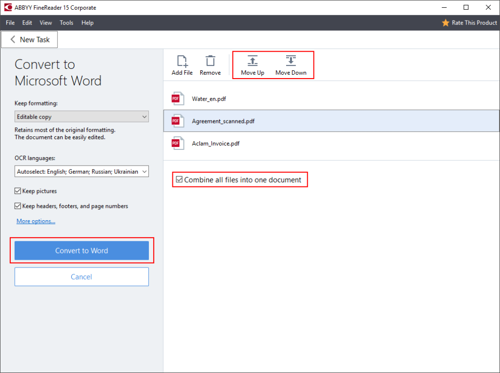Move the selected file up
500x373 pixels.
(252, 65)
